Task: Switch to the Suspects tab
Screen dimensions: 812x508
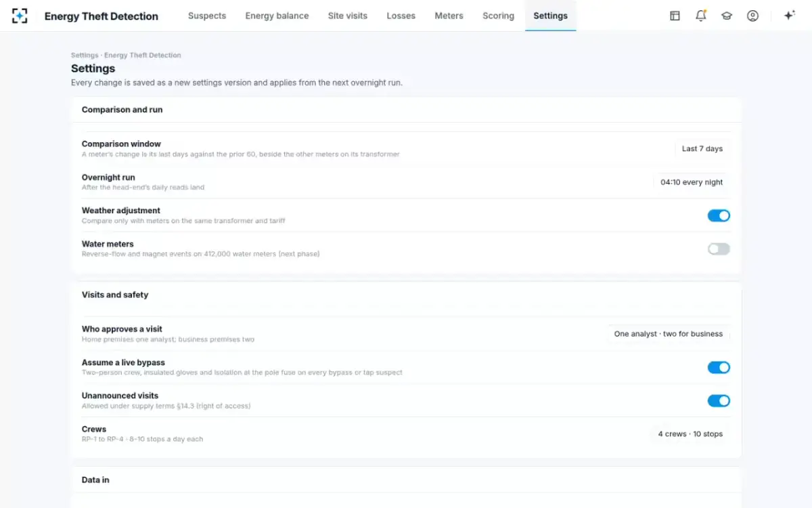Action: coord(207,16)
